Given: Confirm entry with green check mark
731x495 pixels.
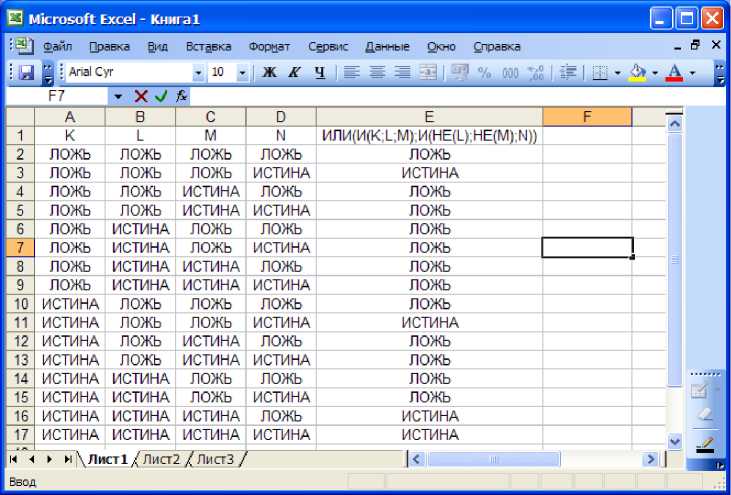Looking at the screenshot, I should click(161, 96).
